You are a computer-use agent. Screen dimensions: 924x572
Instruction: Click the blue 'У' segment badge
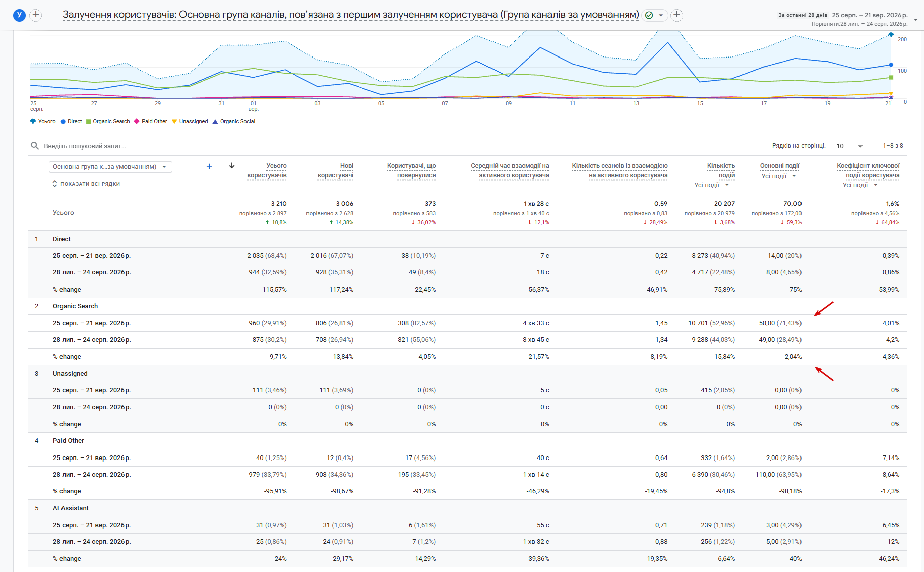(x=19, y=15)
